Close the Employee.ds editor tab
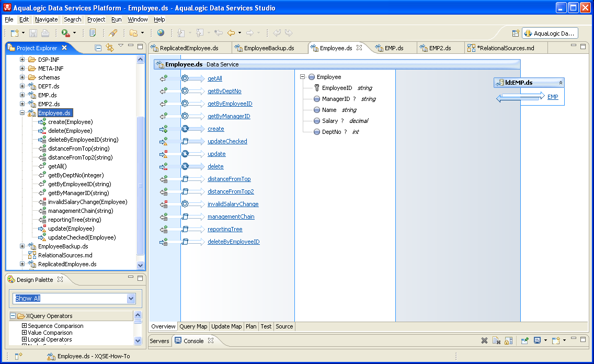The height and width of the screenshot is (364, 594). point(359,48)
